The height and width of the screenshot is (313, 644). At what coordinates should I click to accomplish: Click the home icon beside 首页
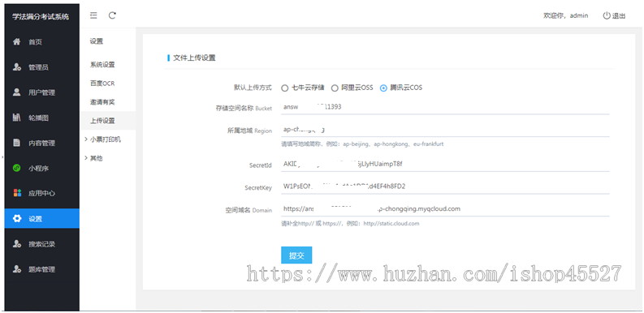[x=16, y=42]
